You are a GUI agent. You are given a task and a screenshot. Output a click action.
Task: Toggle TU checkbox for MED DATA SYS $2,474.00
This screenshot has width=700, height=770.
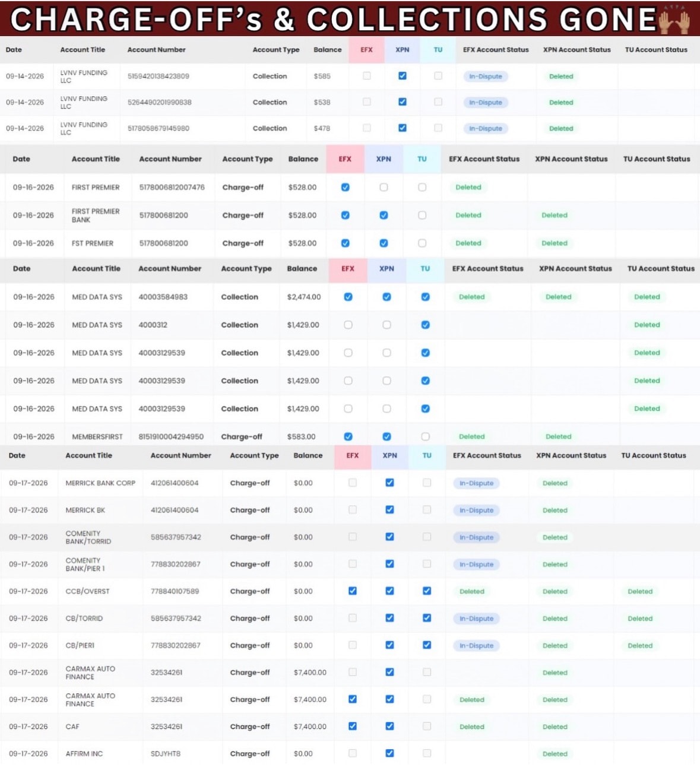pyautogui.click(x=425, y=297)
